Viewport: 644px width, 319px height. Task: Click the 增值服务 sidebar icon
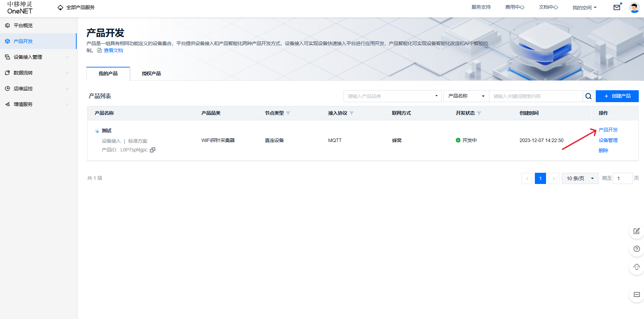click(x=7, y=104)
